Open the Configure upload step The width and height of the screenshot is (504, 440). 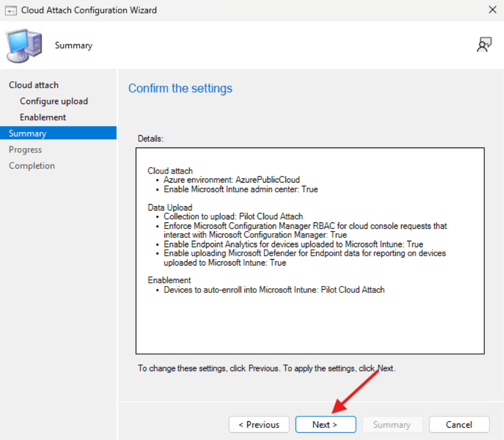54,101
